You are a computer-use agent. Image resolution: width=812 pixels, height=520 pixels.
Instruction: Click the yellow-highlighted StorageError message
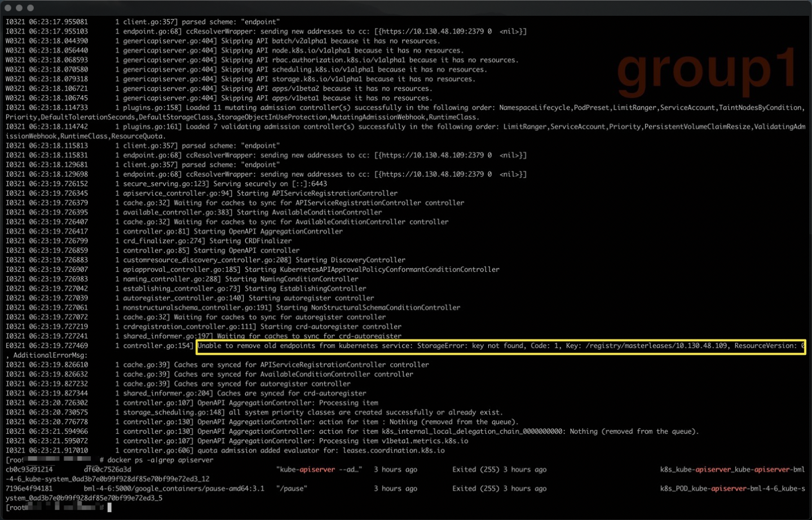(x=501, y=346)
